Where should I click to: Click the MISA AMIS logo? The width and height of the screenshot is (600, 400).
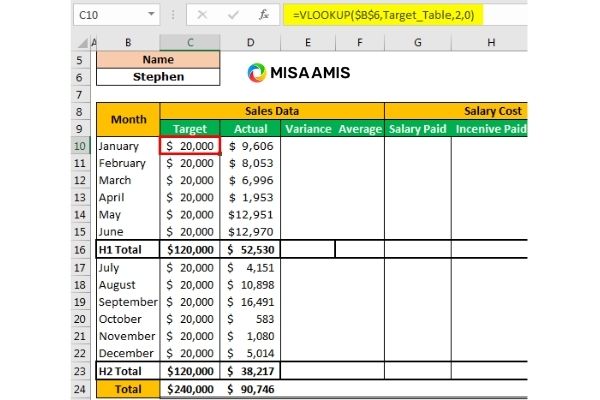(x=299, y=73)
